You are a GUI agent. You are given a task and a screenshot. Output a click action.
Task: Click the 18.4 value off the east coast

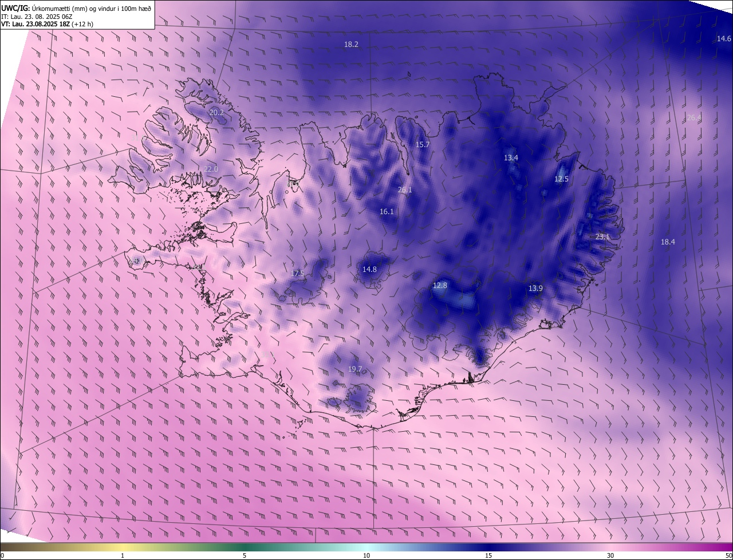pos(668,242)
